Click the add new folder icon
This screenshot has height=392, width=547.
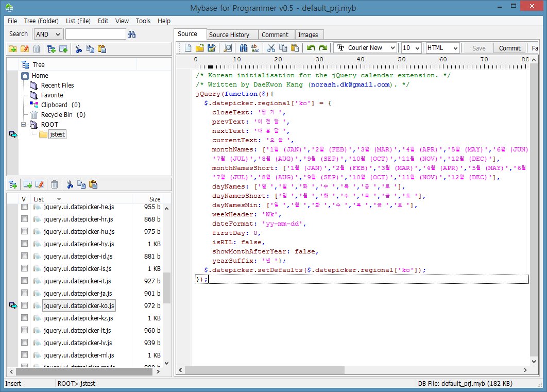13,49
